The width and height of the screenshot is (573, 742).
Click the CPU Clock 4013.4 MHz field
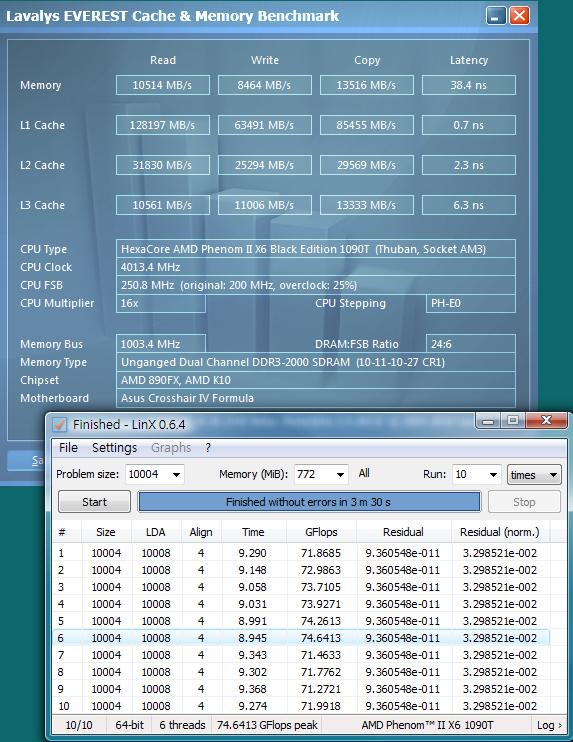pos(316,267)
